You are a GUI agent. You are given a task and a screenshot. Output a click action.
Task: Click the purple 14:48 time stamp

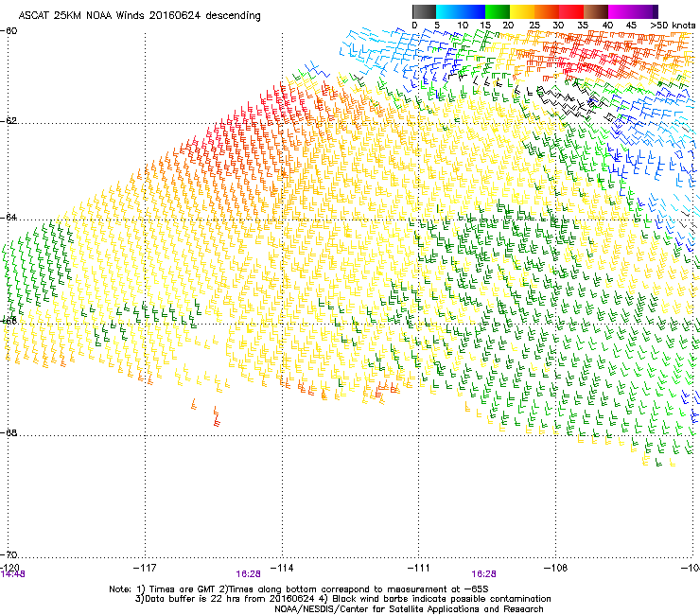click(12, 574)
